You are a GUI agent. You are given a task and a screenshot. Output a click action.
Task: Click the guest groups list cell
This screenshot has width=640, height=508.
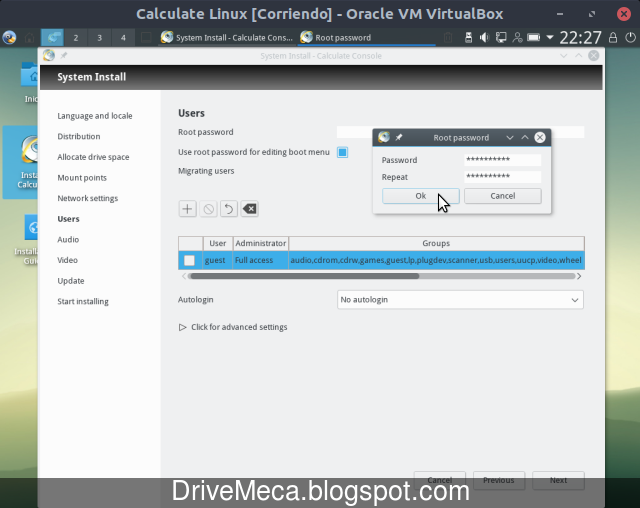tap(436, 260)
